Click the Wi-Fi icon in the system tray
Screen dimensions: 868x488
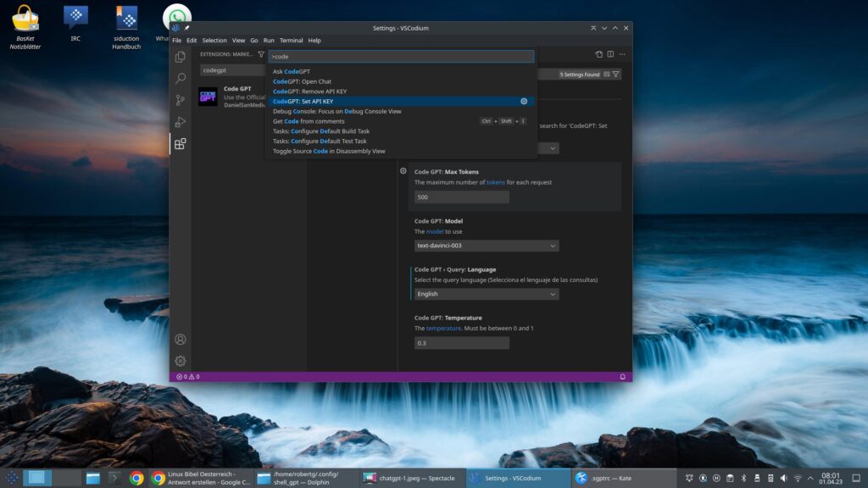798,478
